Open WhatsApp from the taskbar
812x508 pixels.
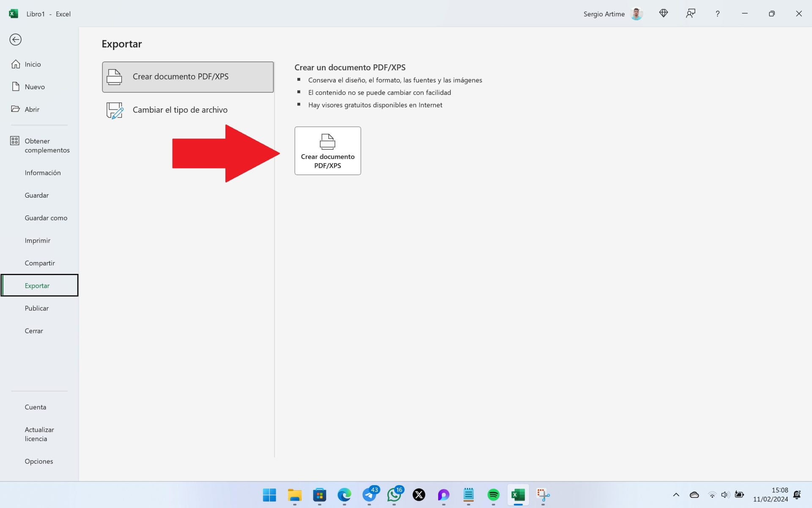click(395, 495)
